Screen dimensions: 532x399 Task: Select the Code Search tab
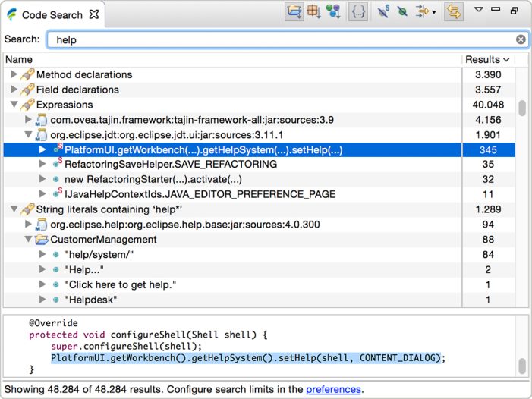[52, 15]
